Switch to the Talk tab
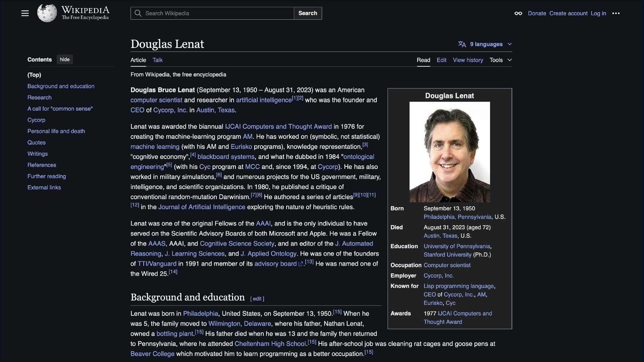This screenshot has height=362, width=644. [157, 60]
